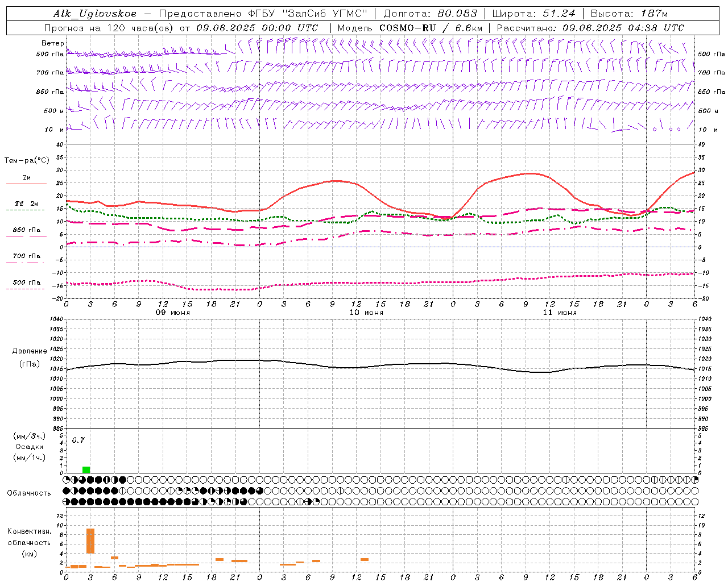The image size is (728, 582).
Task: Click the provider text 'Предоставлено ФГБУ "ЗапСиб УГМС"'
Action: 263,14
